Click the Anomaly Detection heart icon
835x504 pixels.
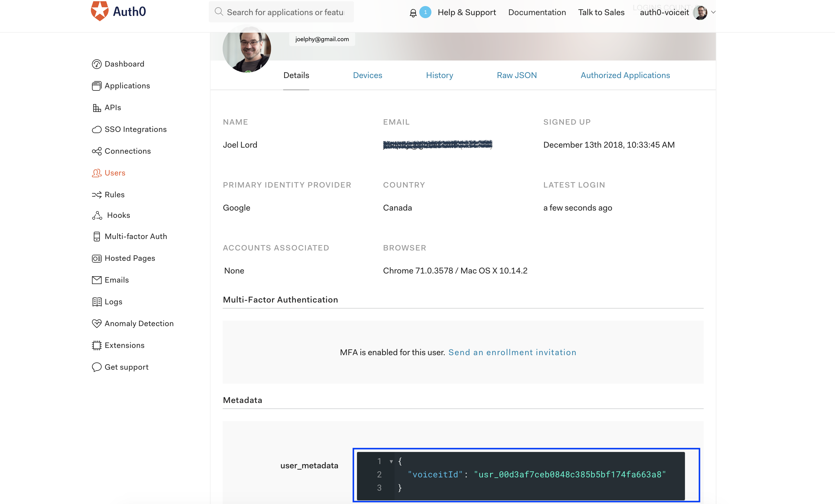tap(97, 324)
